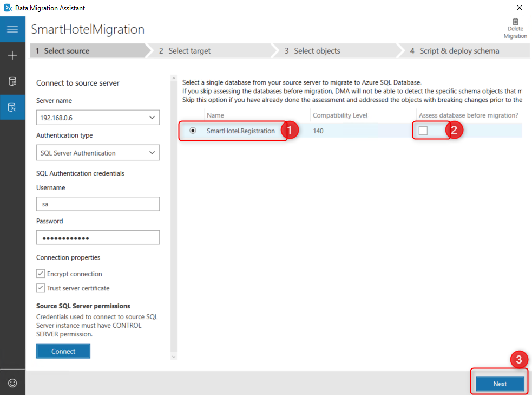Select the SmartHotel.Registration radio button
This screenshot has width=532, height=395.
[x=193, y=131]
